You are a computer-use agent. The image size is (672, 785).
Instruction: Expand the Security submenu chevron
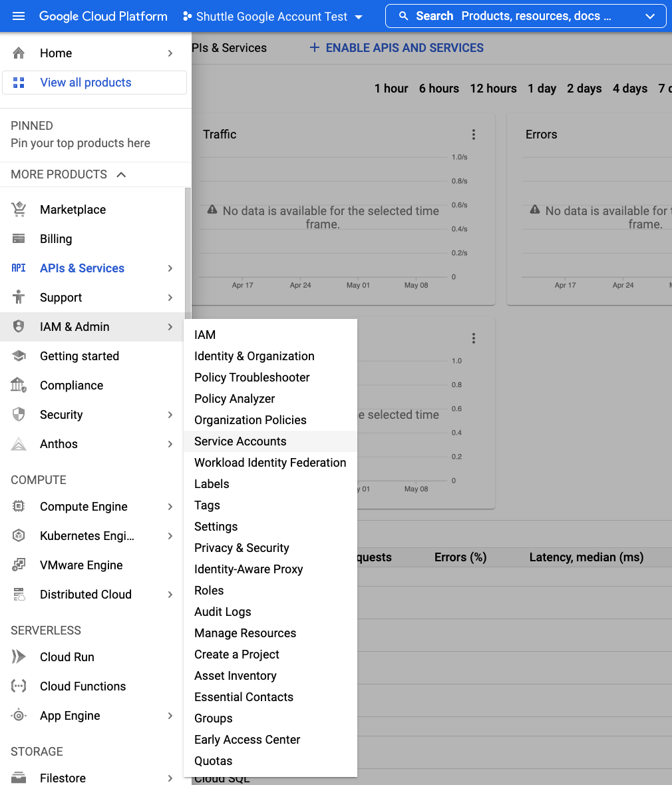[170, 415]
